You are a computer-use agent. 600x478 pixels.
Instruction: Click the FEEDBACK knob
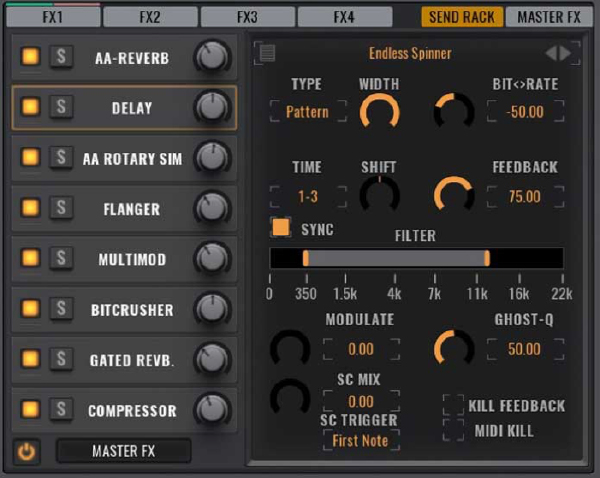pyautogui.click(x=454, y=195)
